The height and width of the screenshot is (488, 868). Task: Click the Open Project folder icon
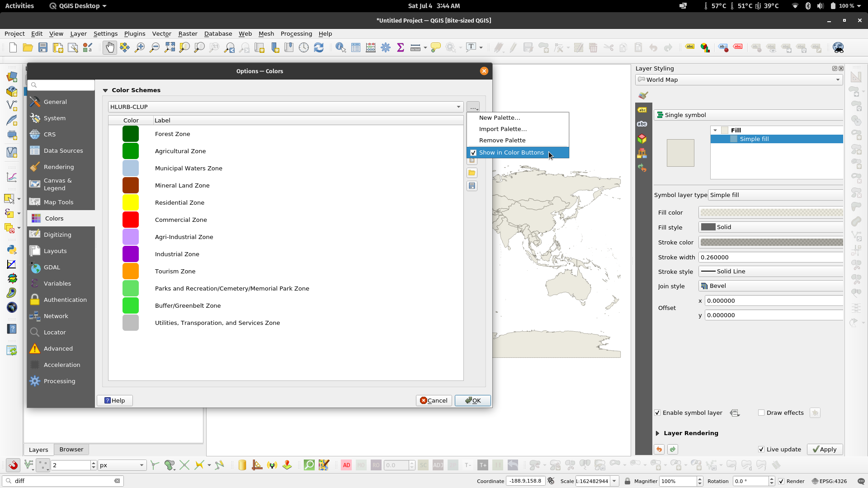click(28, 47)
